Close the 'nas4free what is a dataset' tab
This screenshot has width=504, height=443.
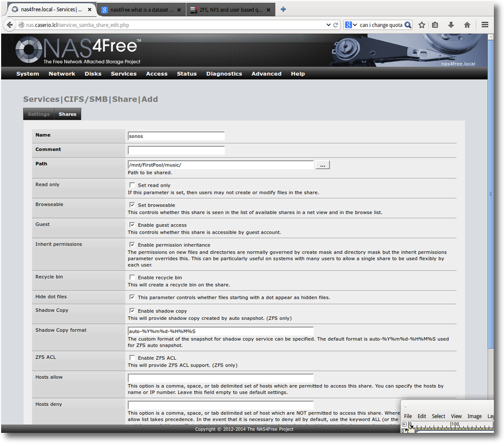[179, 10]
